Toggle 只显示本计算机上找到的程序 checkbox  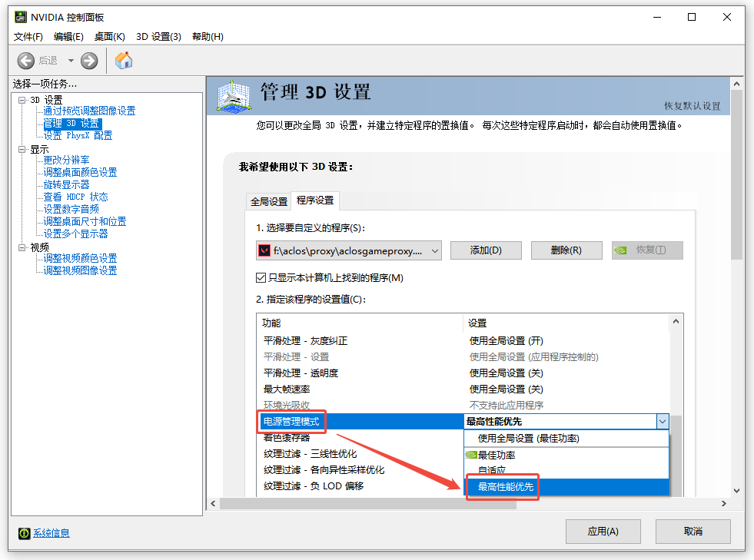[261, 278]
